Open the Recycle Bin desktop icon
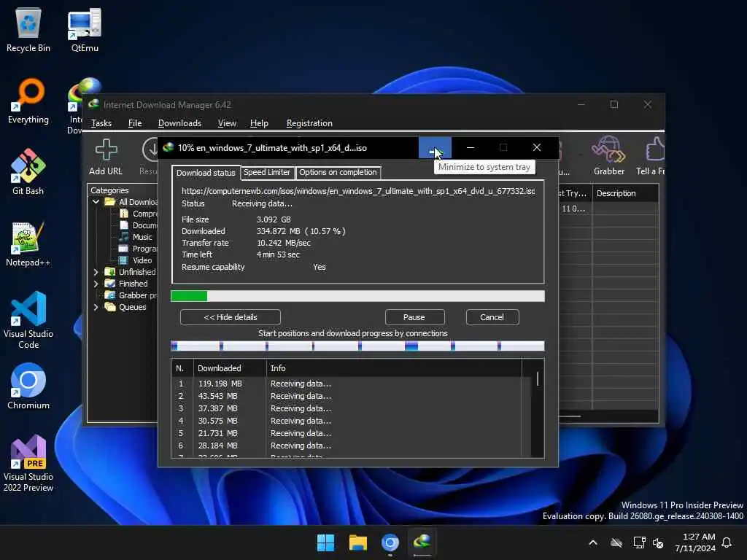 pos(28,30)
